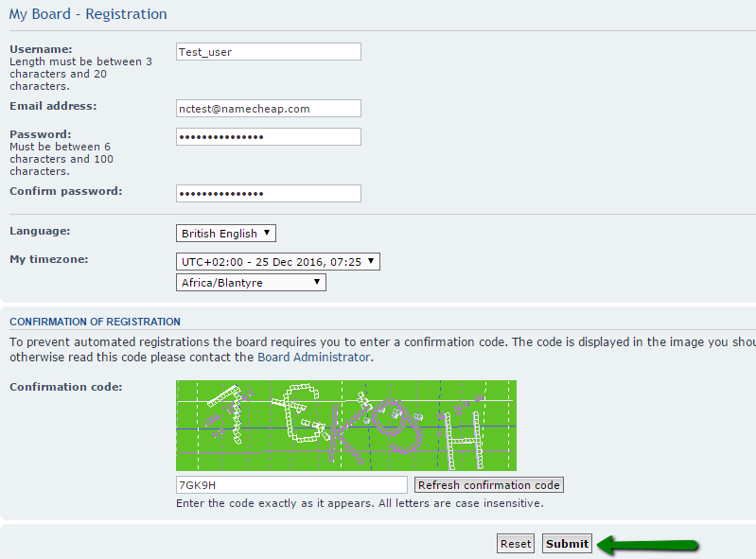
Task: Click the Board Administrator link
Action: pos(314,358)
